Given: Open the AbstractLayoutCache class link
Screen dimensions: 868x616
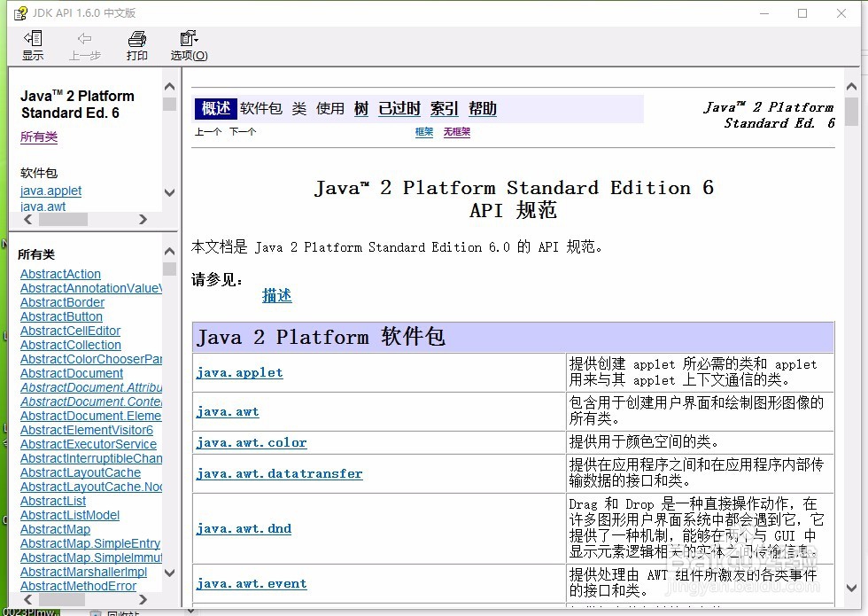Looking at the screenshot, I should [81, 472].
